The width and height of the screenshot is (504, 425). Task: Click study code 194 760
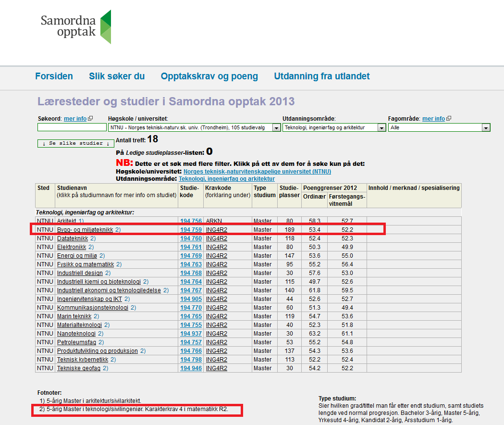[191, 238]
